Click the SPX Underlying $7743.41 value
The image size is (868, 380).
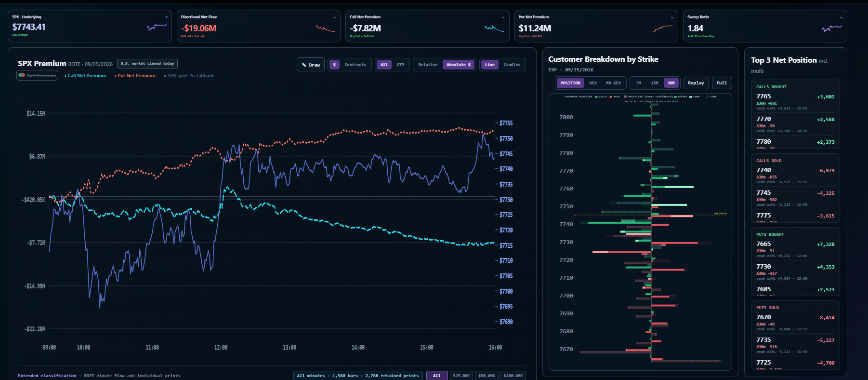click(x=29, y=27)
